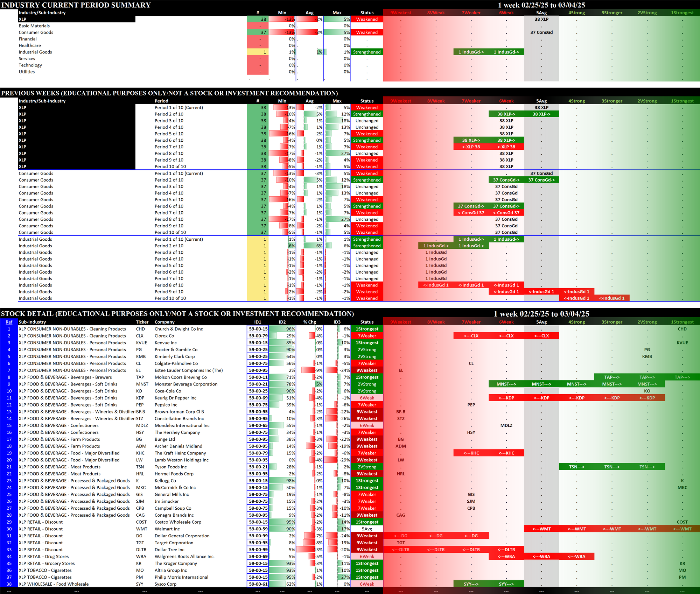Click the red Weakened status for Consumer Goods
The width and height of the screenshot is (700, 594).
click(366, 33)
